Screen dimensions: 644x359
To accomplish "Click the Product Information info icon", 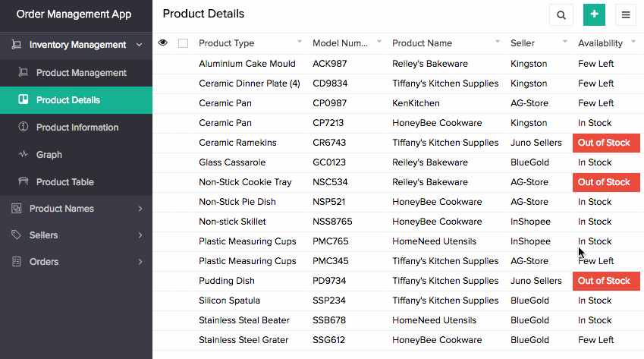I will 23,128.
